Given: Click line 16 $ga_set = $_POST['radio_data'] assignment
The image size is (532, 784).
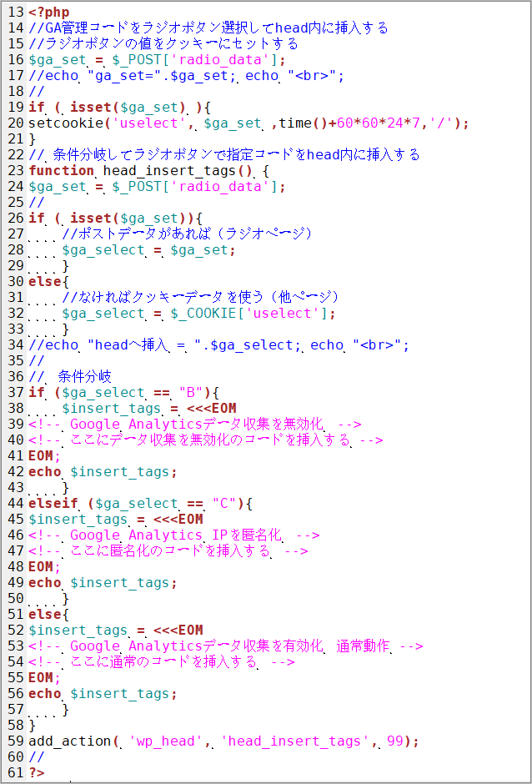Looking at the screenshot, I should point(157,59).
